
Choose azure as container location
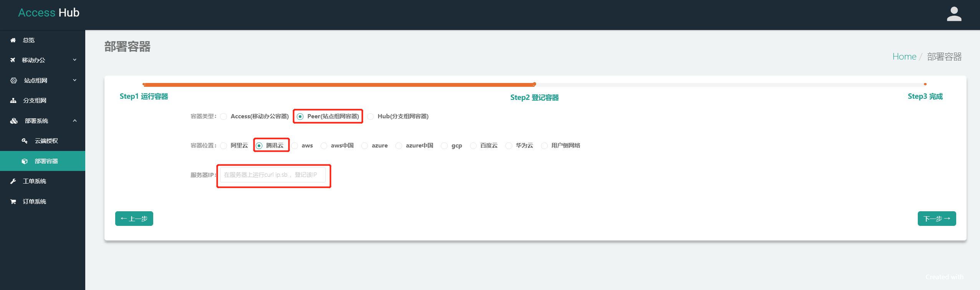(x=365, y=146)
